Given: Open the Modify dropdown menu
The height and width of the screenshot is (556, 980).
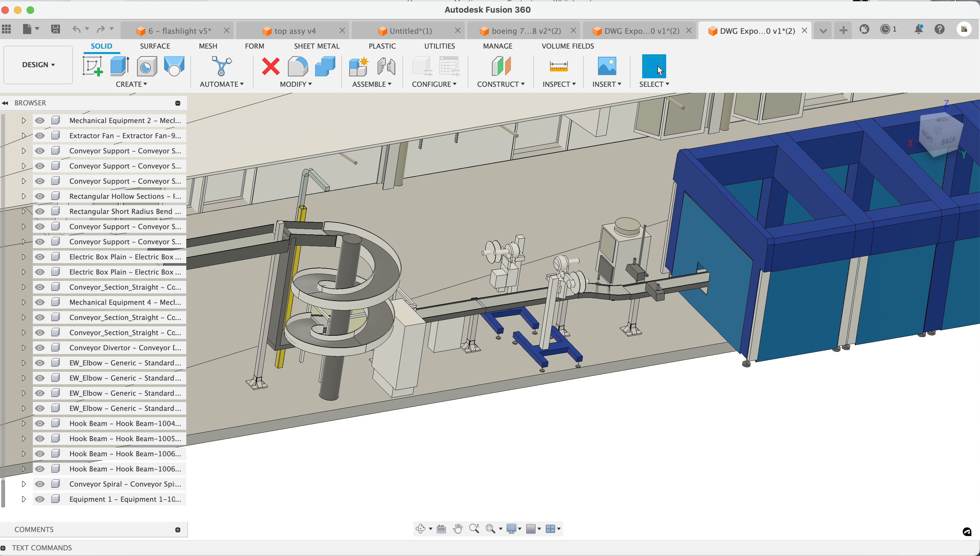Looking at the screenshot, I should coord(296,84).
